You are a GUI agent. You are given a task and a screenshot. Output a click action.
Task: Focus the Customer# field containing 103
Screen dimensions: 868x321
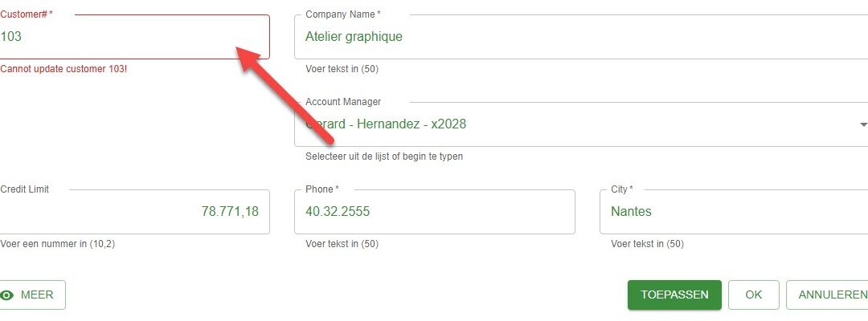[134, 37]
